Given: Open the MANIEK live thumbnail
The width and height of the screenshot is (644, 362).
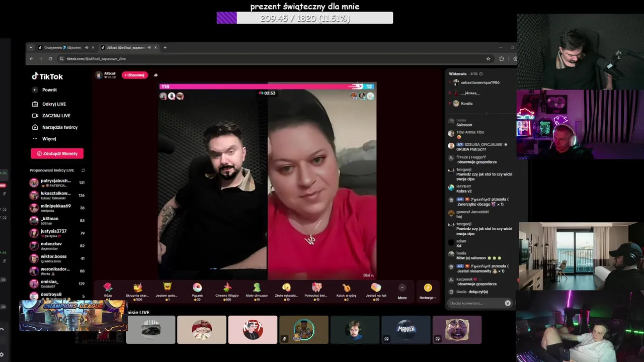Looking at the screenshot, I should 406,330.
